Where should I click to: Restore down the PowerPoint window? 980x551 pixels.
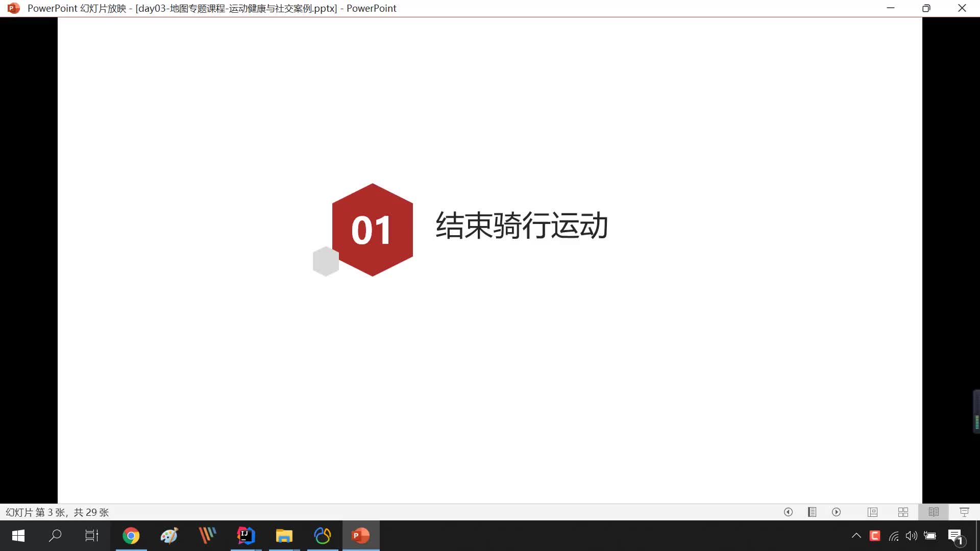coord(926,8)
